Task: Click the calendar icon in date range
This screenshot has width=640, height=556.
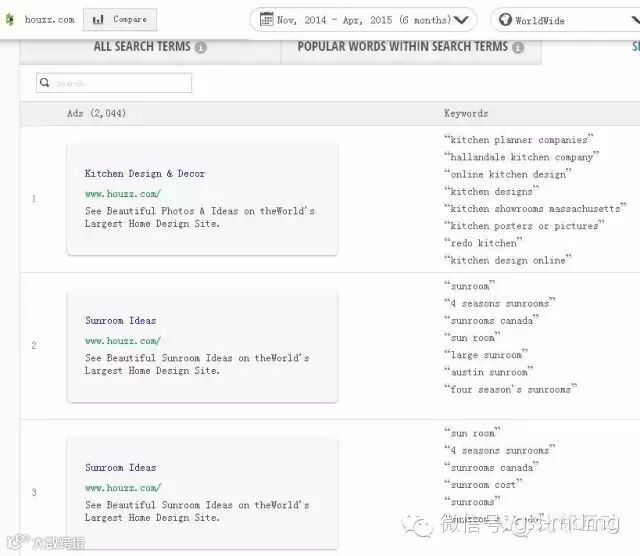Action: click(x=267, y=19)
